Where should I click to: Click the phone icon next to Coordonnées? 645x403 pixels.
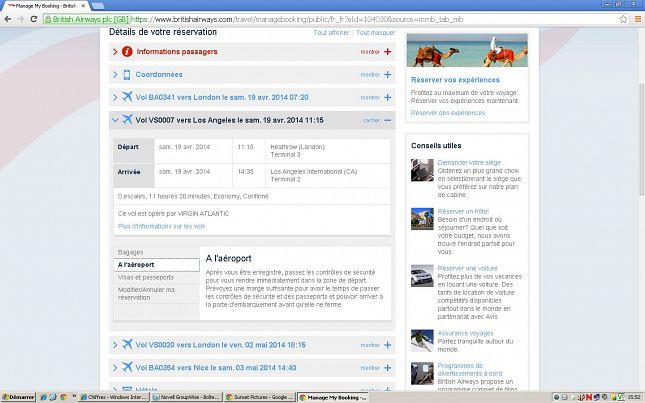tap(127, 74)
